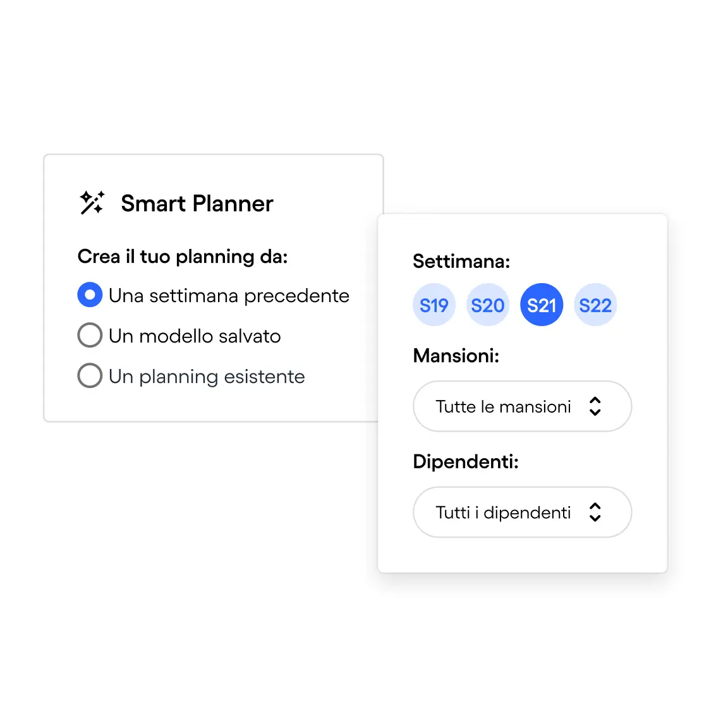Image resolution: width=728 pixels, height=728 pixels.
Task: Expand the 'Tutti i dipendenti' selector
Action: (521, 512)
